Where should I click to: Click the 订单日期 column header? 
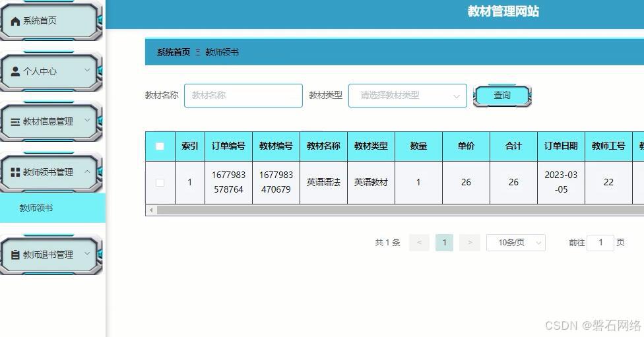tap(561, 146)
